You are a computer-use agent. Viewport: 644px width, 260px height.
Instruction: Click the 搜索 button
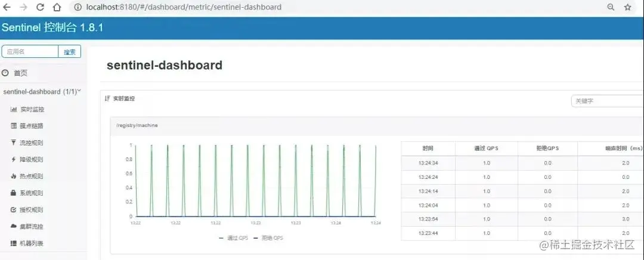(x=69, y=52)
